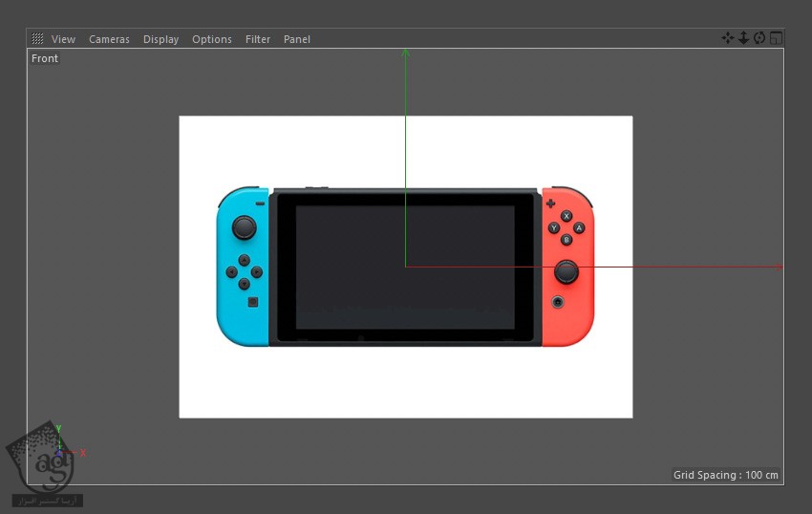Click the red X axis arrow tip
Screen dimensions: 812x514
pyautogui.click(x=779, y=268)
